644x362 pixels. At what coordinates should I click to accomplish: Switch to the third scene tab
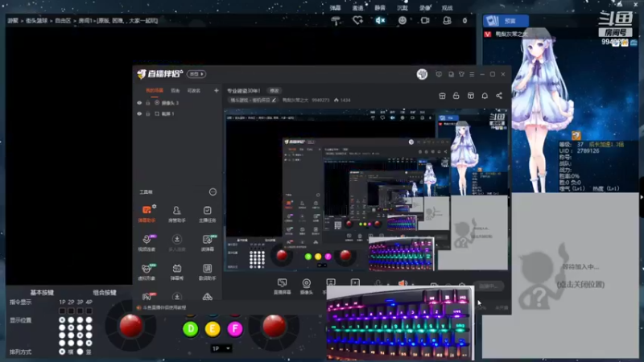tap(194, 90)
